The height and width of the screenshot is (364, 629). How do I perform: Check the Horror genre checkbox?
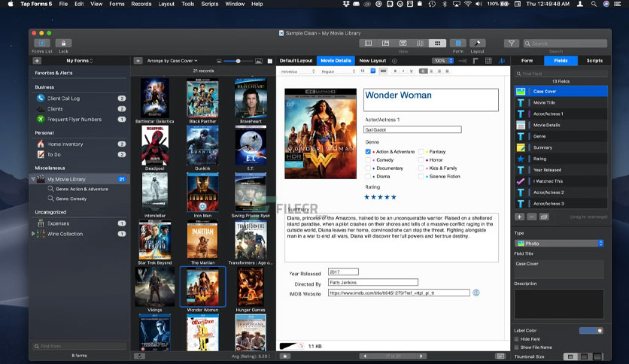point(421,160)
